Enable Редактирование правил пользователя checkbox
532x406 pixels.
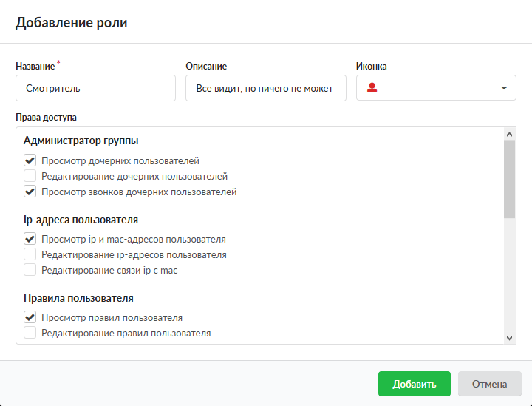[30, 334]
